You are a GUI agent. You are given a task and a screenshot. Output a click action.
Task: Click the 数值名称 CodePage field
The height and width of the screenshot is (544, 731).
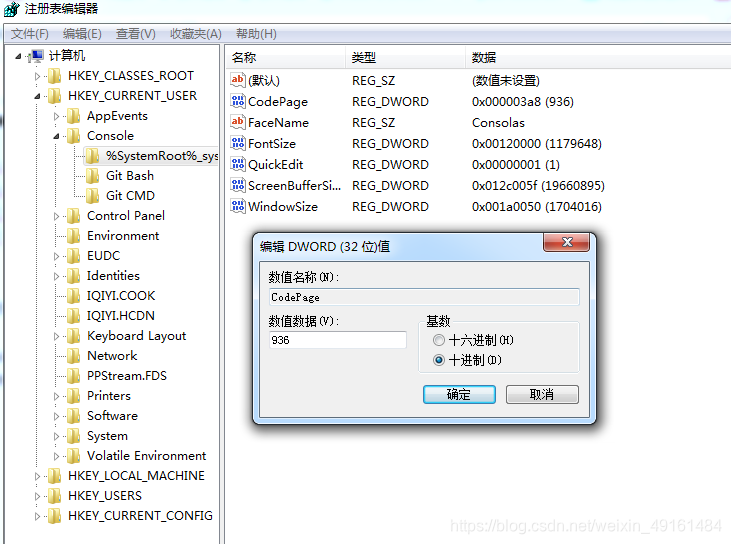(424, 297)
